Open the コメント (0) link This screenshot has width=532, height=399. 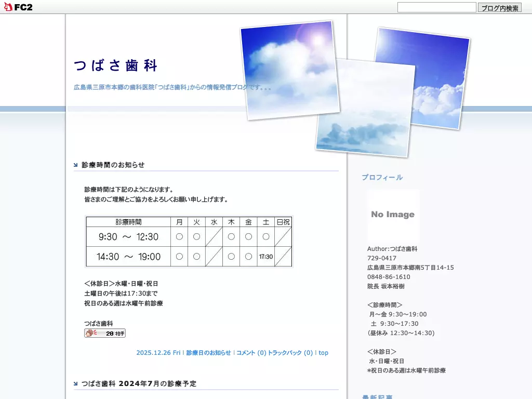[x=251, y=353]
